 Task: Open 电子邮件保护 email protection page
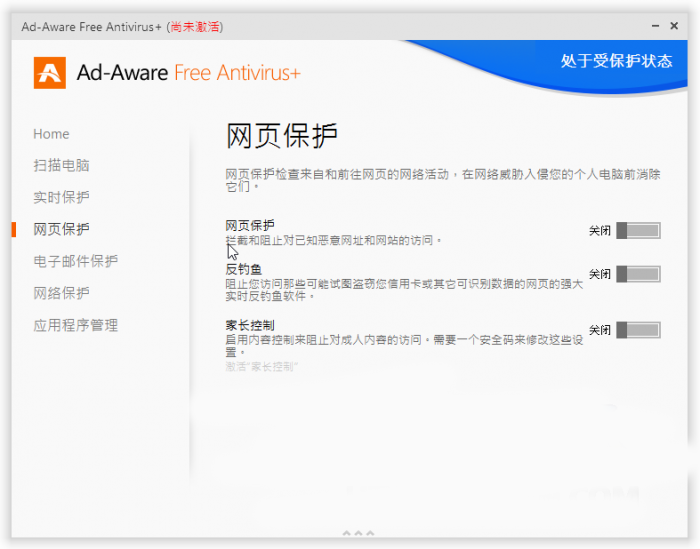point(75,261)
